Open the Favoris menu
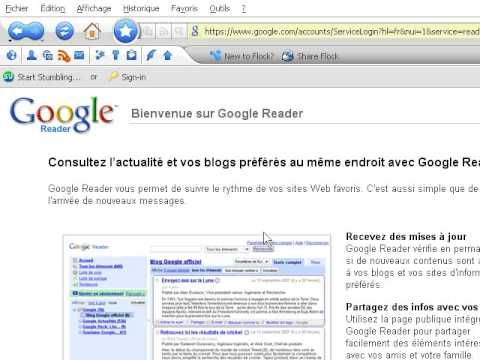The image size is (480, 360). [184, 8]
